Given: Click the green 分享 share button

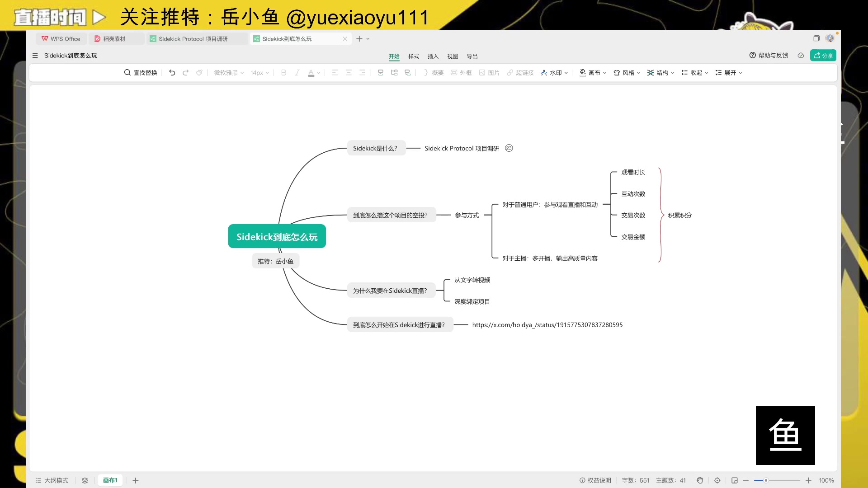Looking at the screenshot, I should coord(823,55).
